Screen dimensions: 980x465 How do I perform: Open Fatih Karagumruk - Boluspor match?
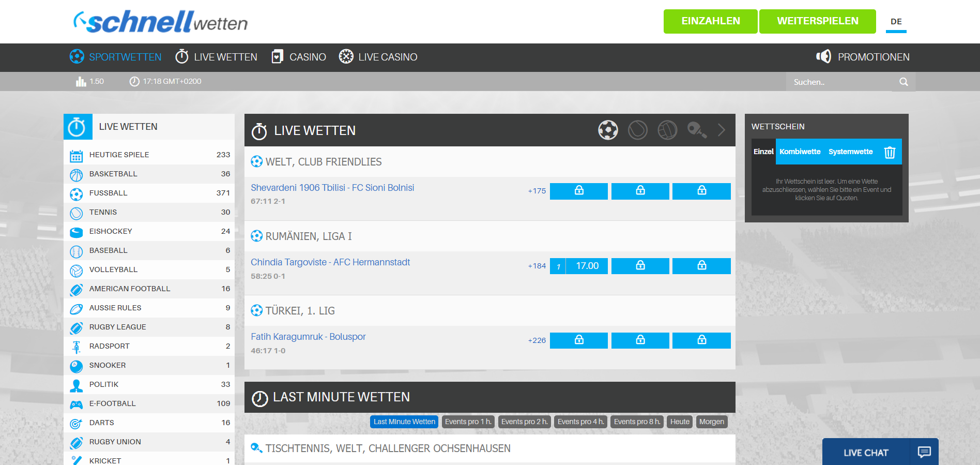point(308,337)
